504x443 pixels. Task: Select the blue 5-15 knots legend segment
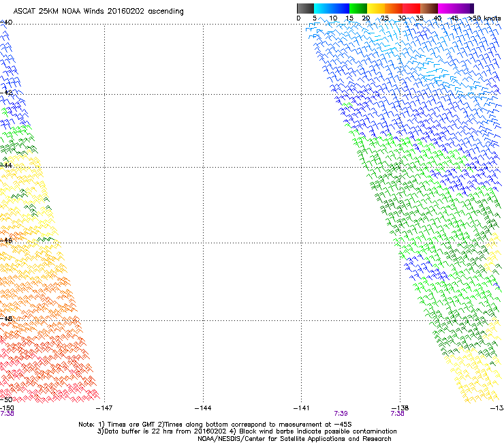332,8
